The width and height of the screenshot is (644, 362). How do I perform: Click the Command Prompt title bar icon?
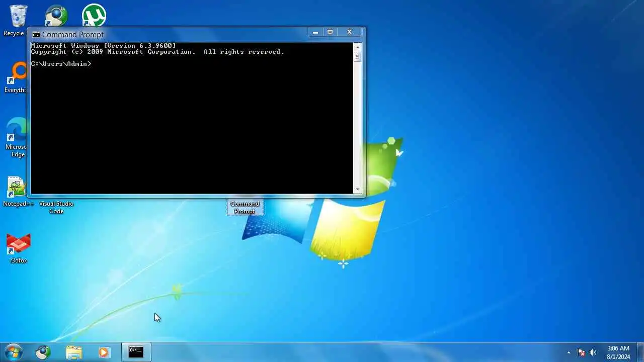pyautogui.click(x=36, y=34)
